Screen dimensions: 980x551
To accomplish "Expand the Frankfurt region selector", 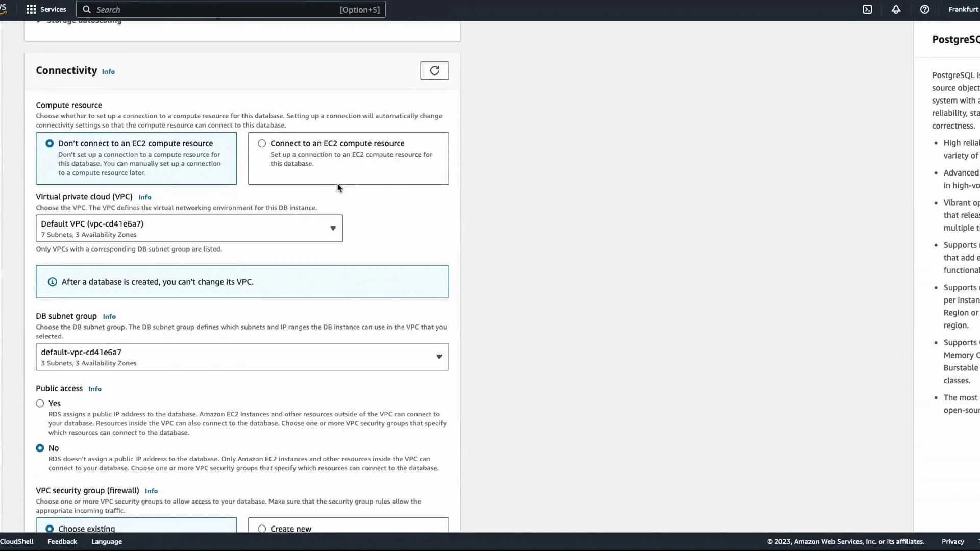I will [964, 9].
